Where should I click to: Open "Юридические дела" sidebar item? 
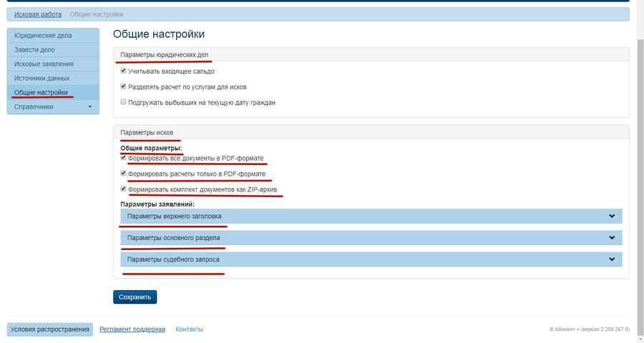click(x=53, y=35)
